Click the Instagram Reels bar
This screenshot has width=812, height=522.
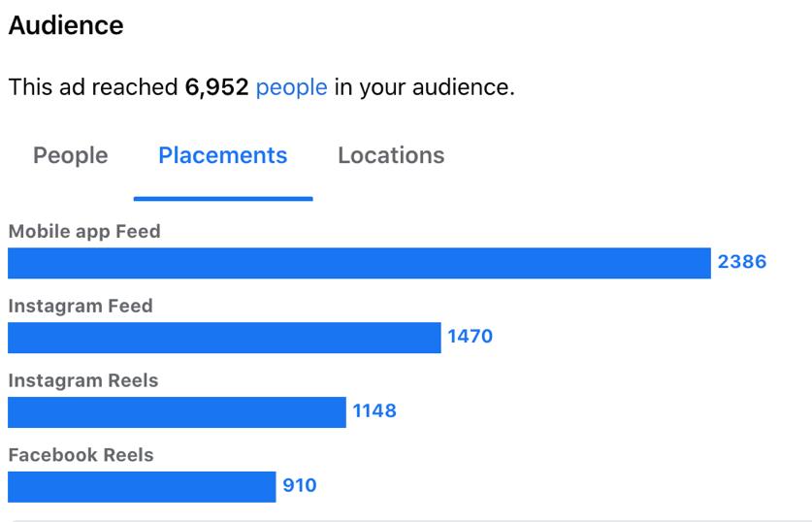(x=177, y=412)
